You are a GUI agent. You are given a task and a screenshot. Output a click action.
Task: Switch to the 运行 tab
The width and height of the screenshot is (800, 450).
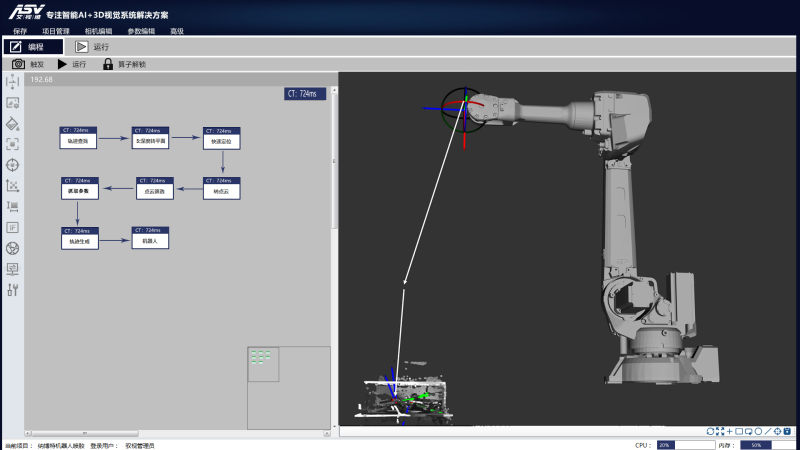92,46
